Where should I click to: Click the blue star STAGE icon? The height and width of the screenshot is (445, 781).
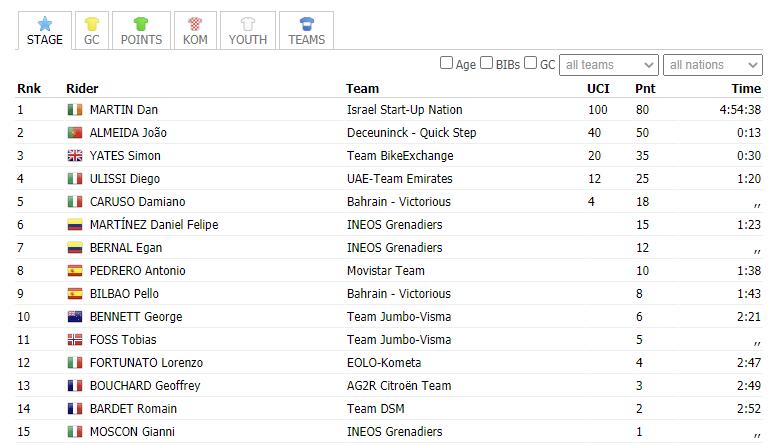coord(45,23)
